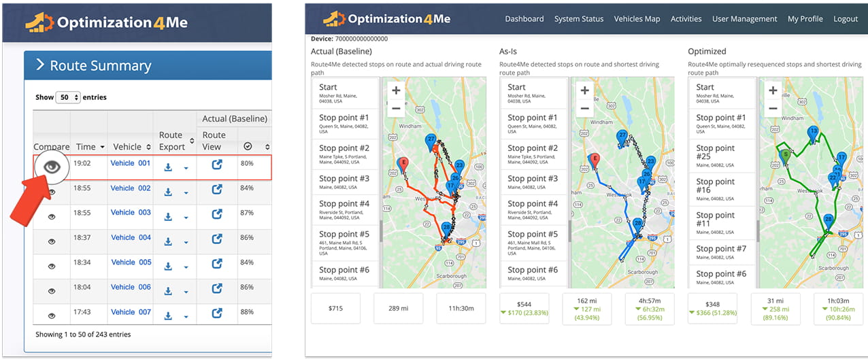The image size is (868, 361).
Task: Download route export for Vehicle 003
Action: tap(168, 217)
